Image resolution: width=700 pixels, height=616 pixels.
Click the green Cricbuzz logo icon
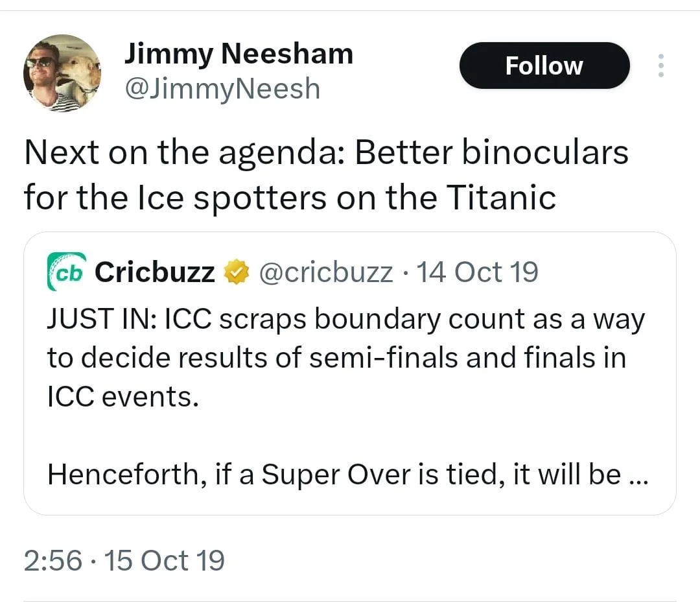(x=66, y=272)
